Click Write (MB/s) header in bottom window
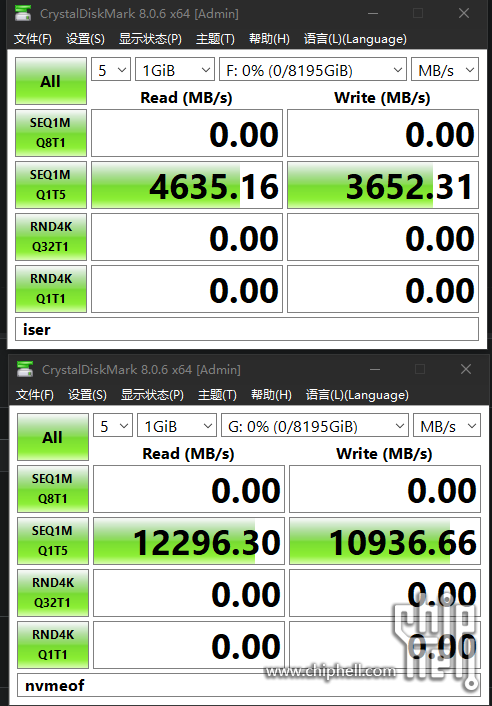492x706 pixels. (x=384, y=453)
